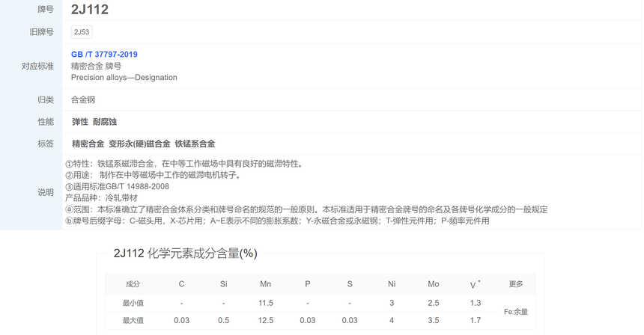Click the Ni column header

392,283
